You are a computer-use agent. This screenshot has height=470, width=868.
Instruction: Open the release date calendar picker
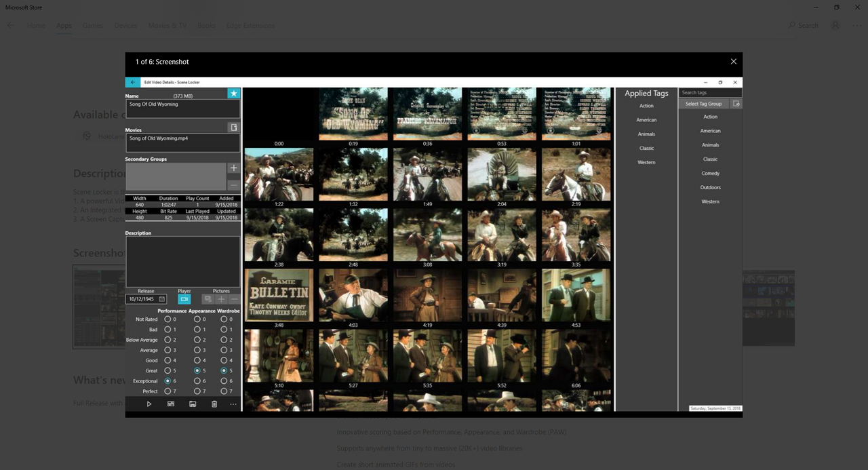(x=162, y=299)
